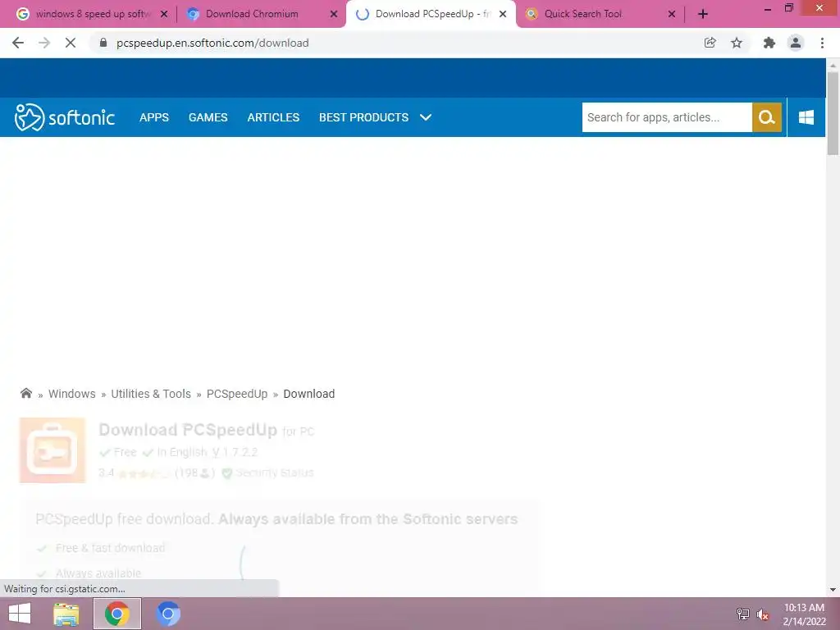Open a new browser tab
This screenshot has width=840, height=630.
(703, 14)
